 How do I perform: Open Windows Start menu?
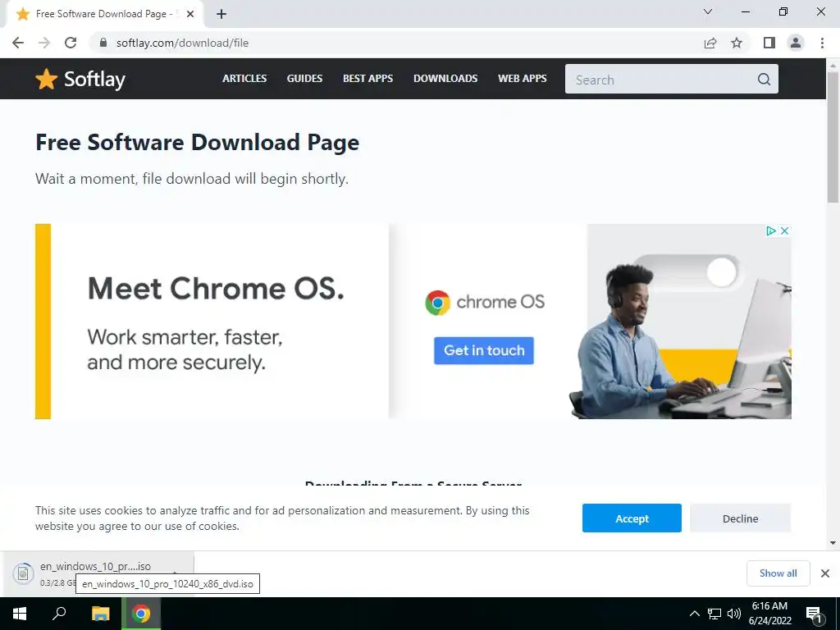[20, 614]
